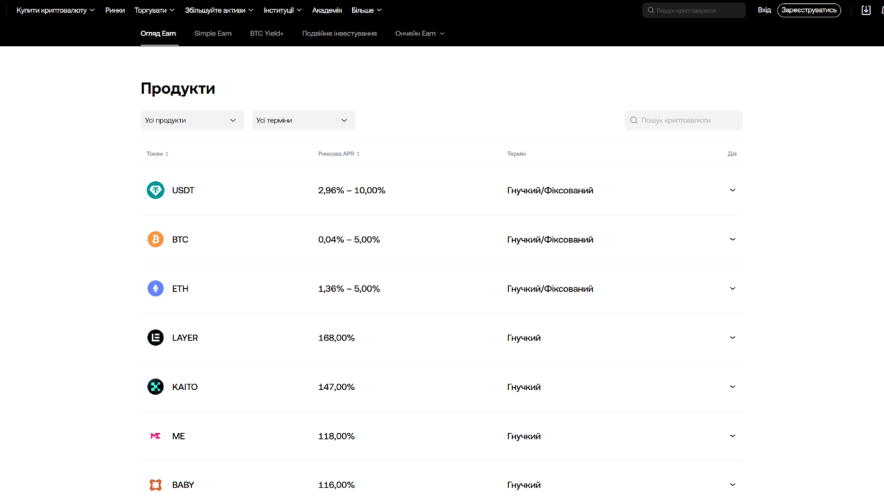Sort products by Ринкова APR column
884x498 pixels.
(338, 154)
